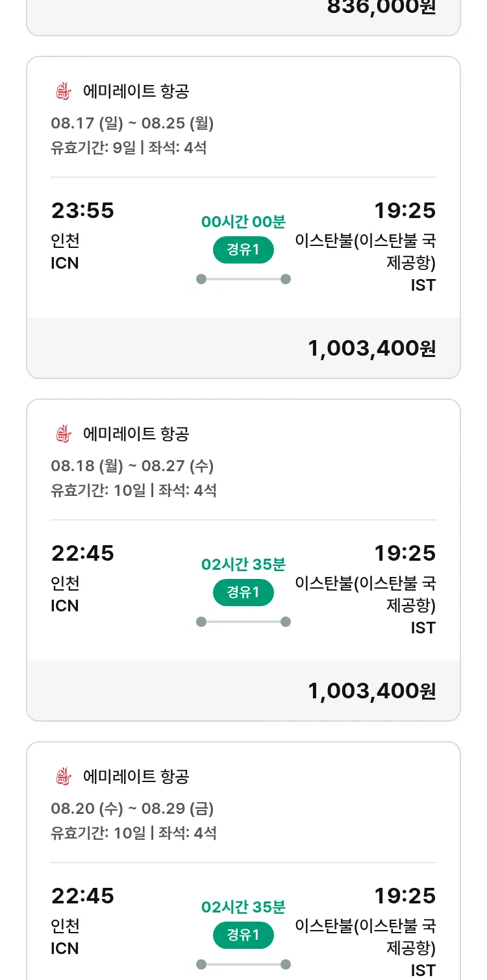Tap the 경유1 badge on the 23:55 flight
The image size is (487, 980).
click(x=243, y=251)
